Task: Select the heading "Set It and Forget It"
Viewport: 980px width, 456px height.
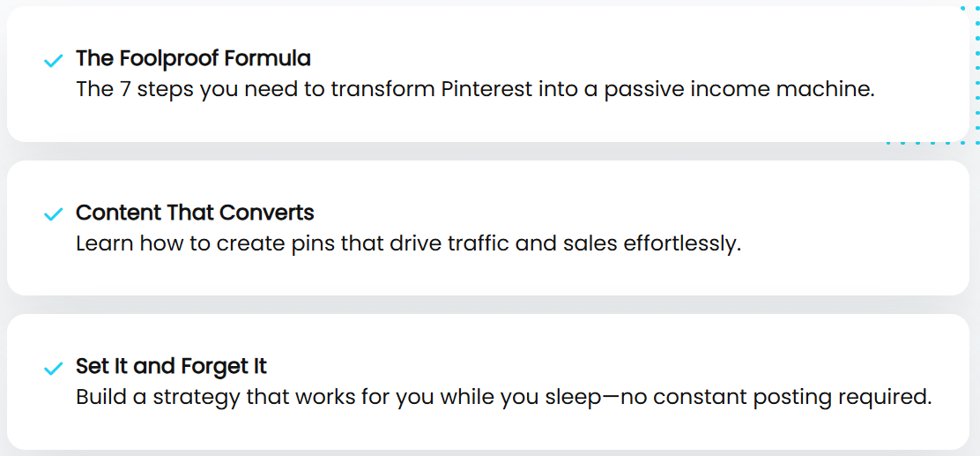Action: (171, 366)
